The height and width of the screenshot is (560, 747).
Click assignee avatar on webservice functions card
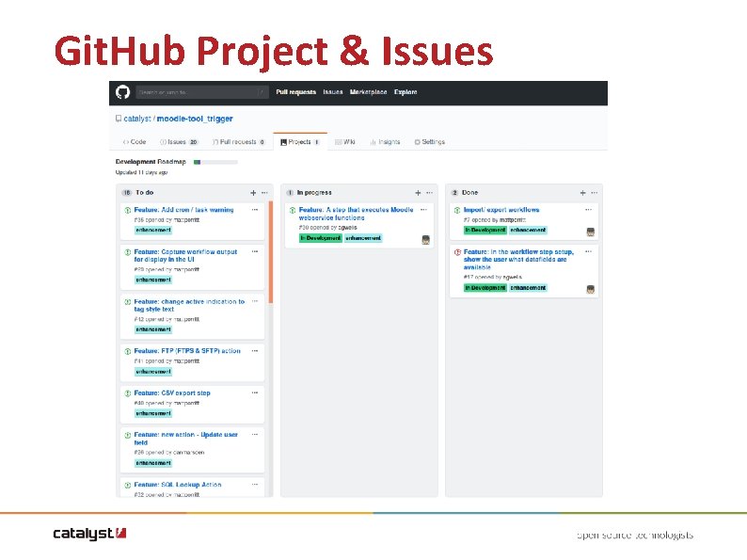coord(426,240)
